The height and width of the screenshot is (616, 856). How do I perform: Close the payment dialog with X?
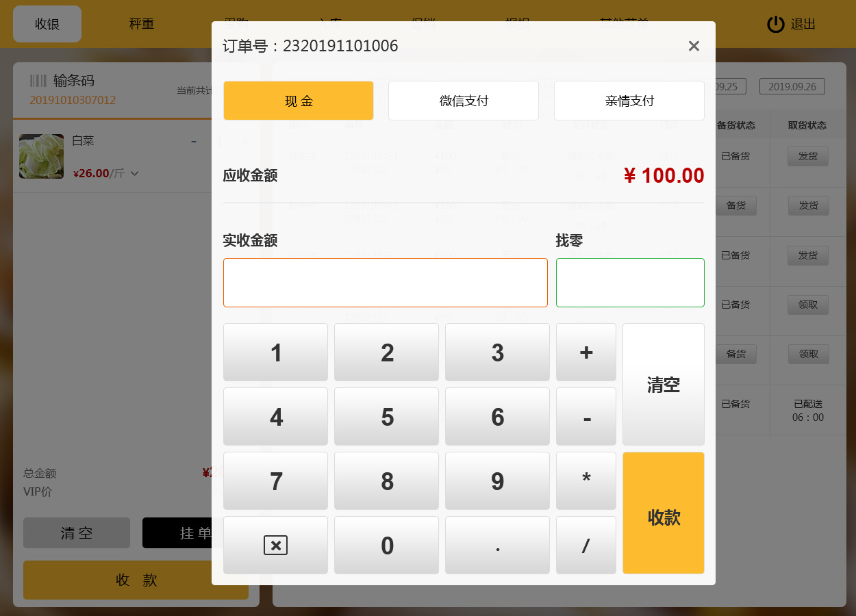pos(694,46)
